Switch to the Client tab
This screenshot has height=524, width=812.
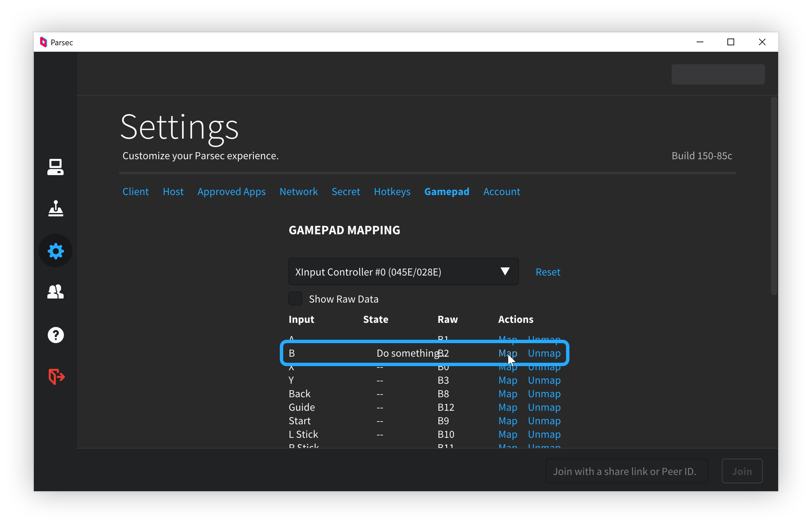(136, 192)
